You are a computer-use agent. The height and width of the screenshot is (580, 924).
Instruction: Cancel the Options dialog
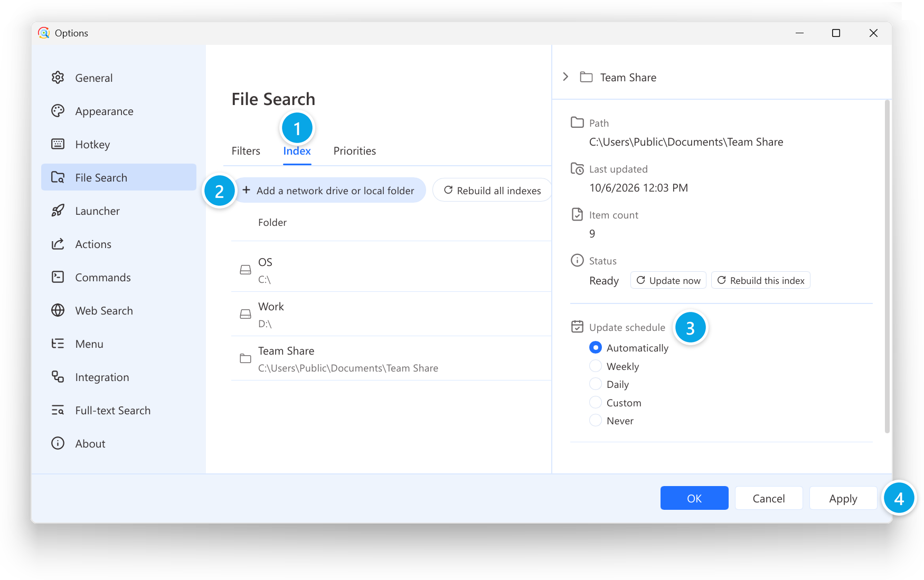pos(769,498)
